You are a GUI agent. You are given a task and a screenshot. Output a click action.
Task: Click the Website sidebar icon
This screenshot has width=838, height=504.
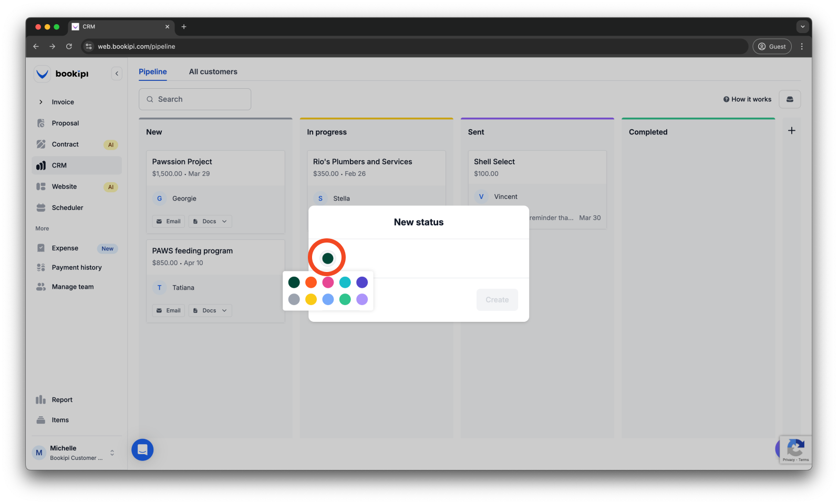point(41,186)
